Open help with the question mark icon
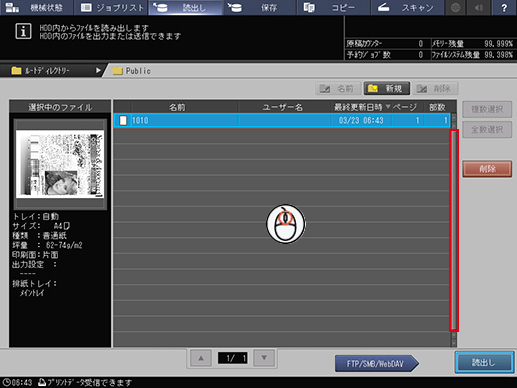The width and height of the screenshot is (517, 388). click(x=504, y=7)
